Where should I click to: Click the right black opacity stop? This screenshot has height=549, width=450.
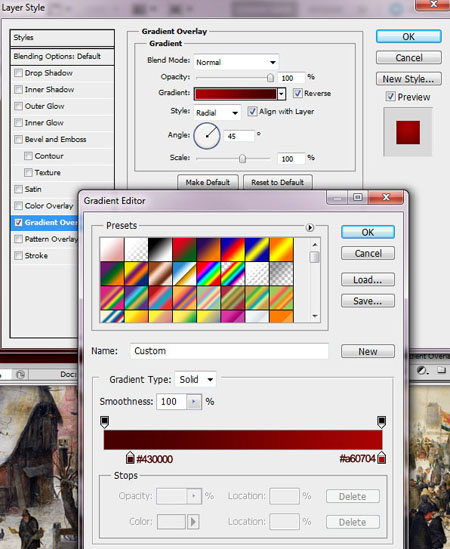click(x=381, y=422)
